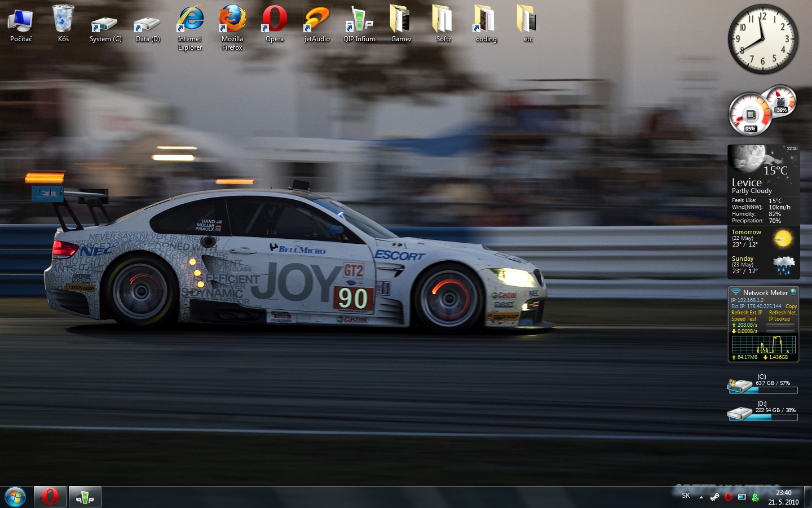Image resolution: width=812 pixels, height=508 pixels.
Task: Click the Tomorrow forecast label
Action: point(747,232)
